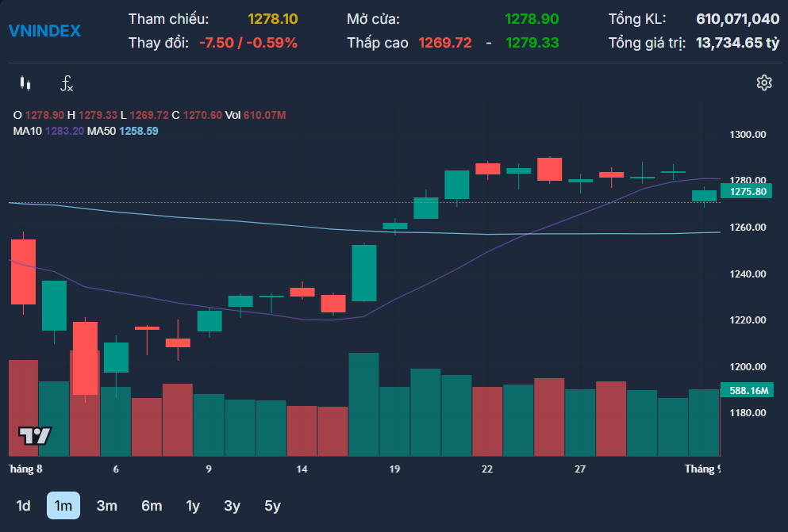Switch to the 3m time range

tap(106, 505)
